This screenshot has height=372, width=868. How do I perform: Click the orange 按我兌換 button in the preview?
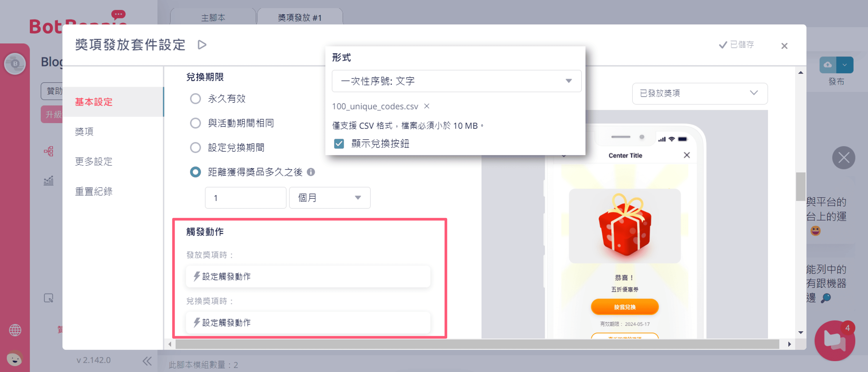pyautogui.click(x=624, y=307)
